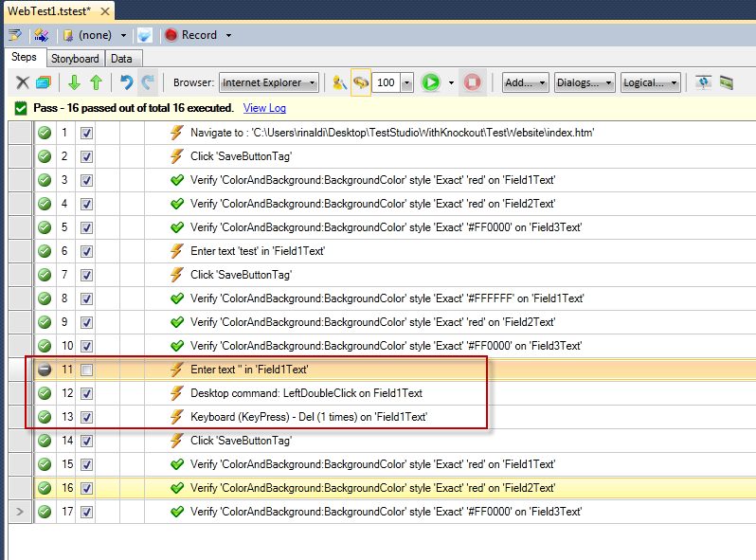Click the blue undo arrow

tap(126, 83)
